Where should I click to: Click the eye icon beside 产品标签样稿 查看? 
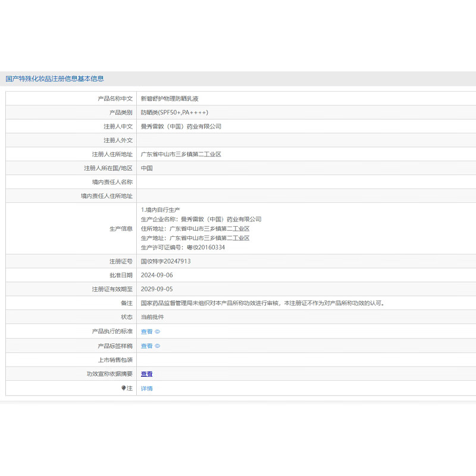tap(158, 346)
